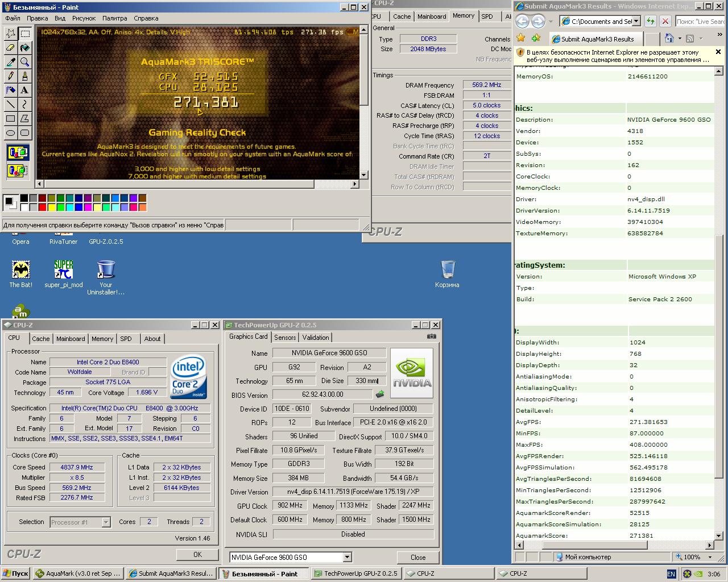This screenshot has width=728, height=582.
Task: Pick the Rectangle shape tool
Action: tap(11, 119)
